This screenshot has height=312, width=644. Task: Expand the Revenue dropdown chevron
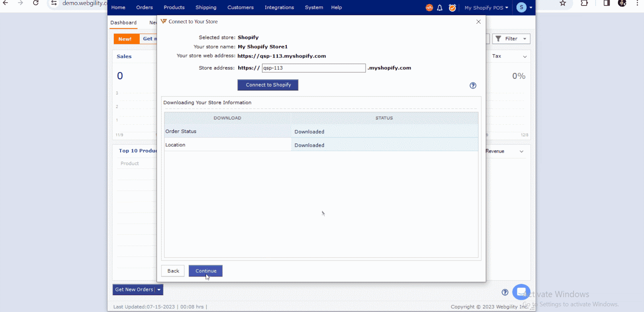(x=522, y=152)
